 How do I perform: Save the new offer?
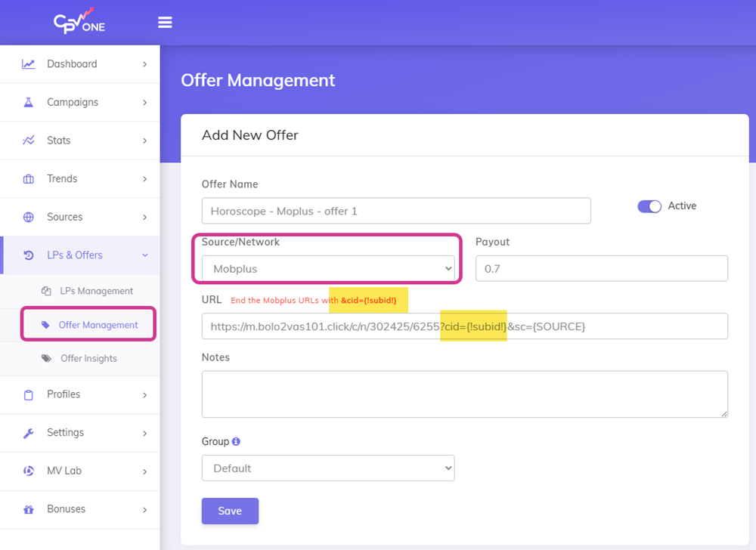[x=230, y=511]
